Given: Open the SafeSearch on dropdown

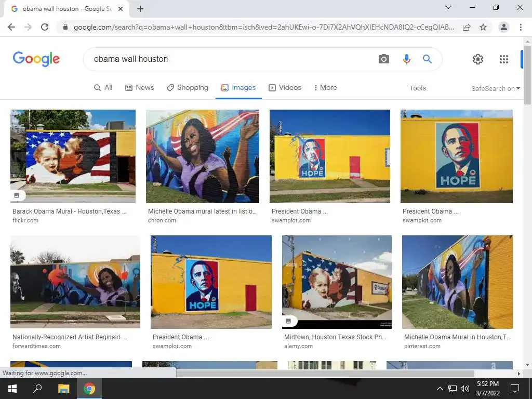Looking at the screenshot, I should (495, 88).
